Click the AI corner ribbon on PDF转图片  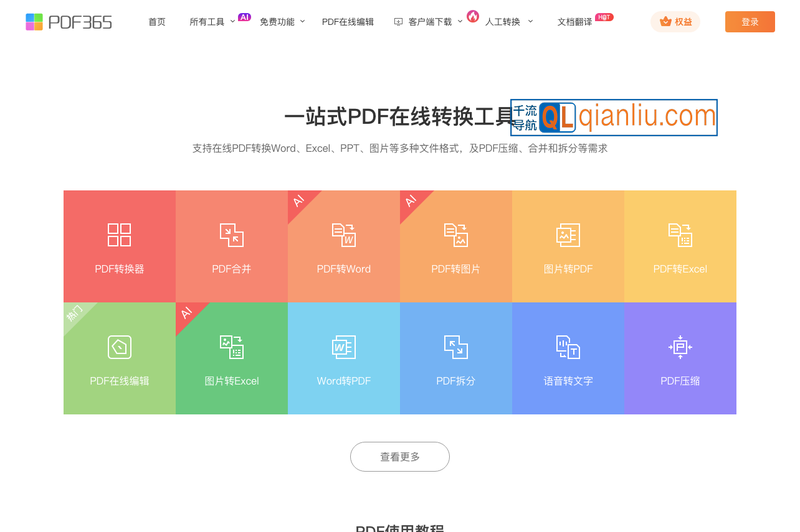[x=412, y=202]
